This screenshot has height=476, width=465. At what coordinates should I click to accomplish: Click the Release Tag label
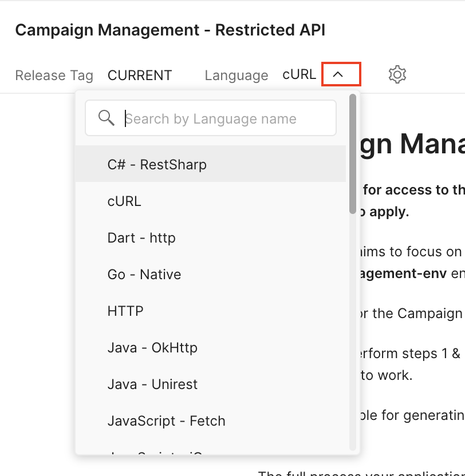(54, 76)
